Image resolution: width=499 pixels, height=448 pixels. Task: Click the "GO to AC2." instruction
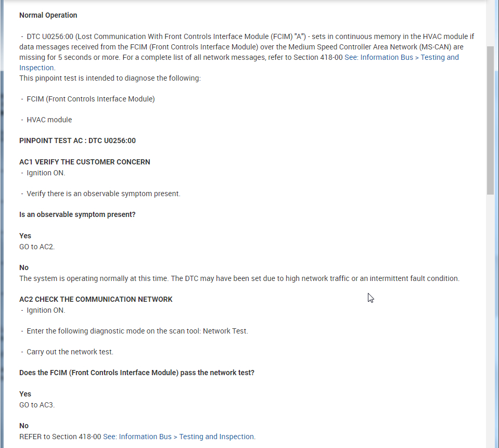click(x=37, y=247)
